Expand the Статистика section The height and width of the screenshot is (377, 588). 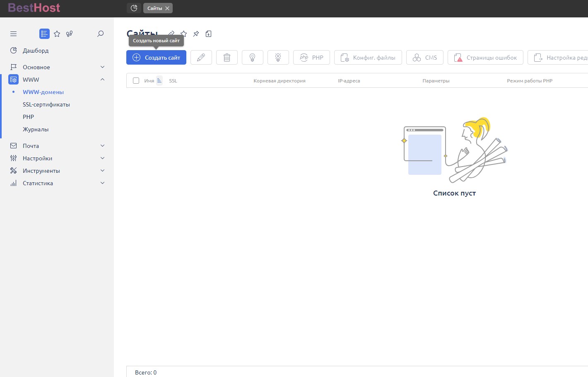tap(102, 183)
